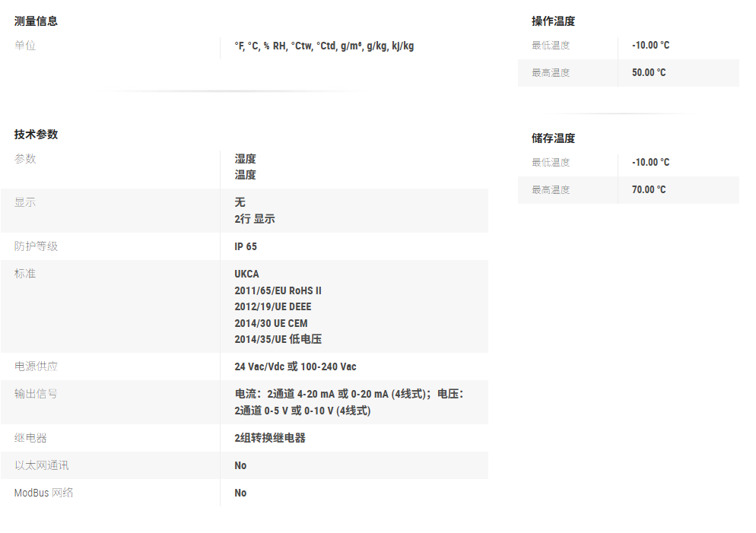Select the 技术参数 section heading
This screenshot has width=756, height=533.
coord(36,135)
